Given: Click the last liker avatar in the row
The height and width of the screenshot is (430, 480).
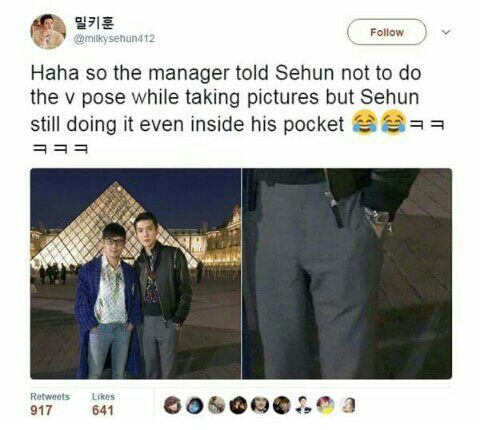Looking at the screenshot, I should tap(347, 405).
